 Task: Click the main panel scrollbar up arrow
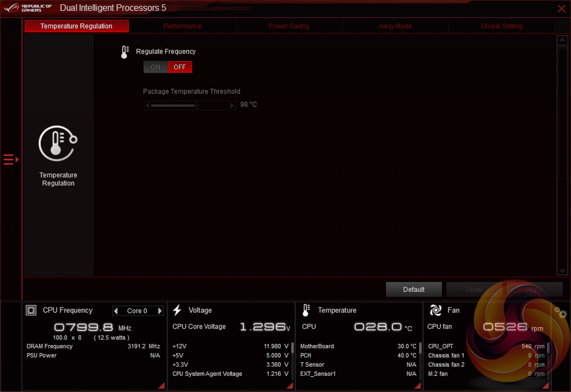coord(562,40)
